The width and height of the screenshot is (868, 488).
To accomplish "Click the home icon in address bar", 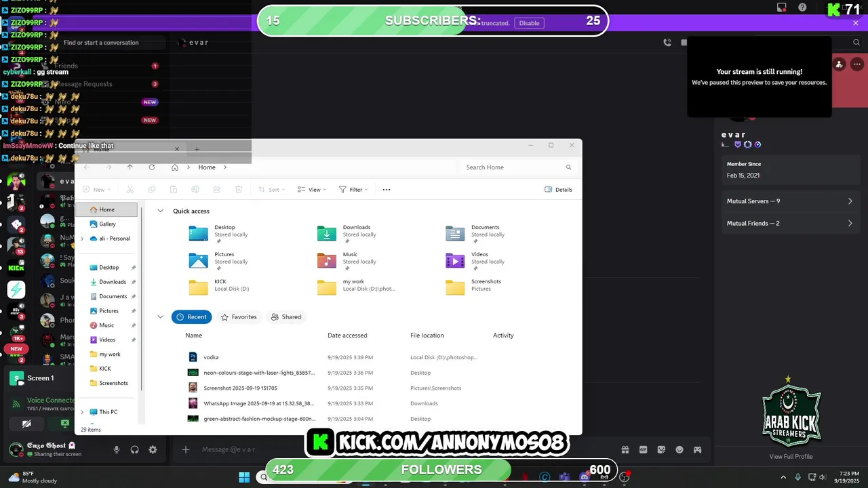I will click(175, 167).
